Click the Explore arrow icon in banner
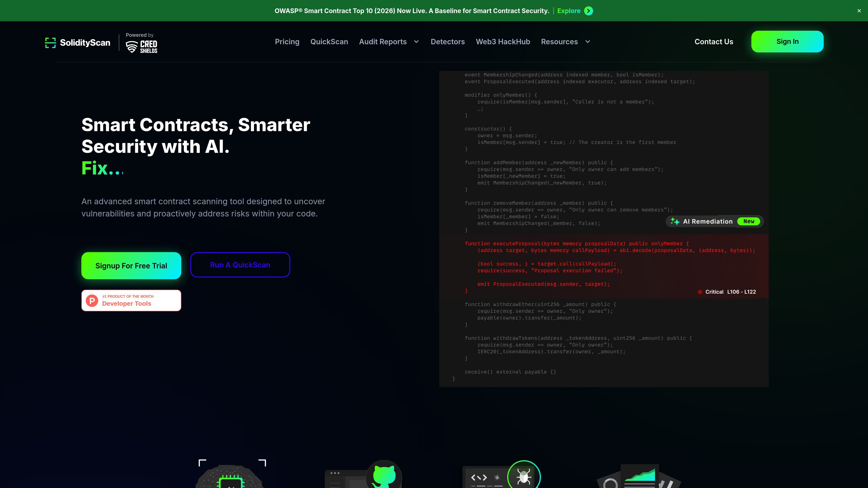Screen dimensions: 868x488 (x=588, y=11)
